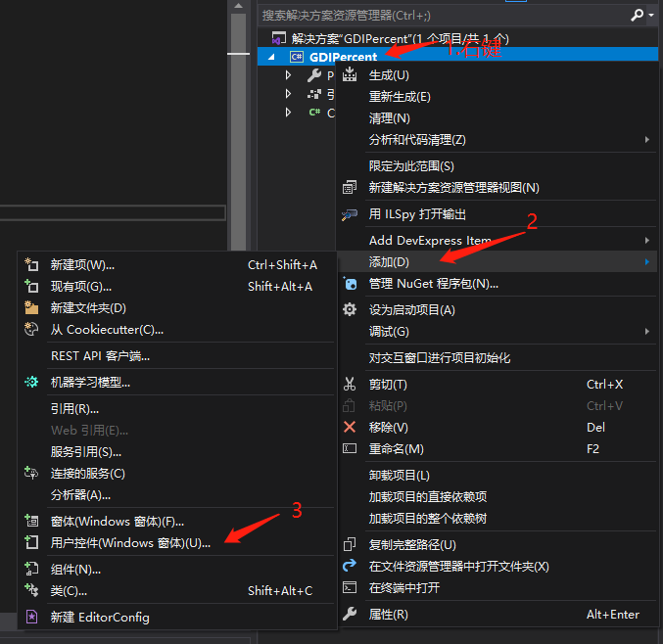This screenshot has height=644, width=663.
Task: Click the search magnifier icon in Solution Explorer
Action: pos(637,16)
